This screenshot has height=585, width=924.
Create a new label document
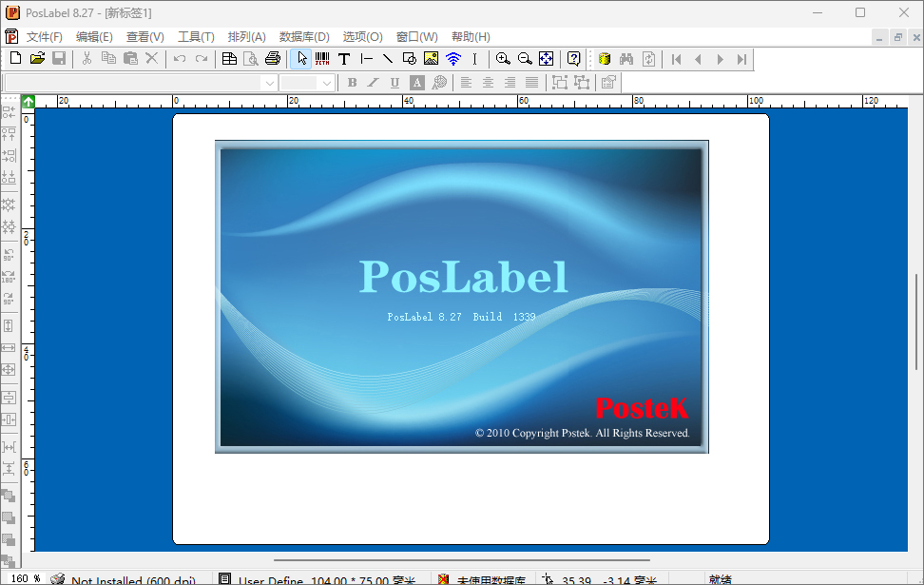coord(16,58)
